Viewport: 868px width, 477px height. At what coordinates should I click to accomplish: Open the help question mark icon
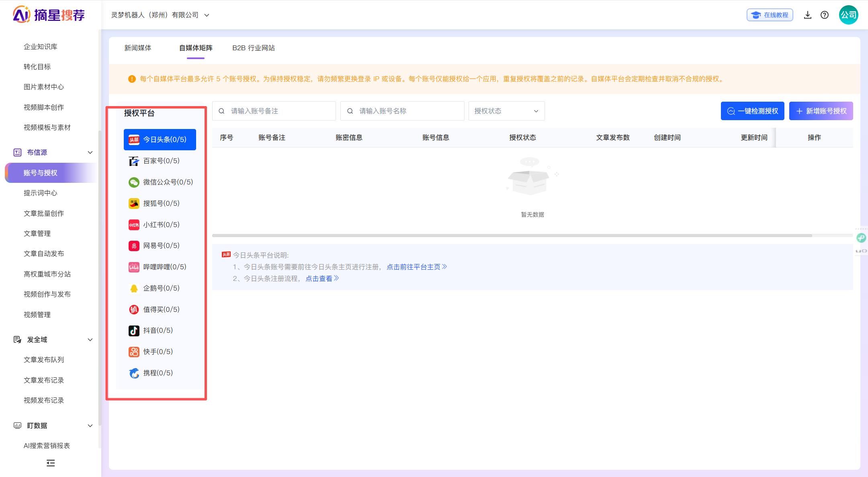click(825, 15)
